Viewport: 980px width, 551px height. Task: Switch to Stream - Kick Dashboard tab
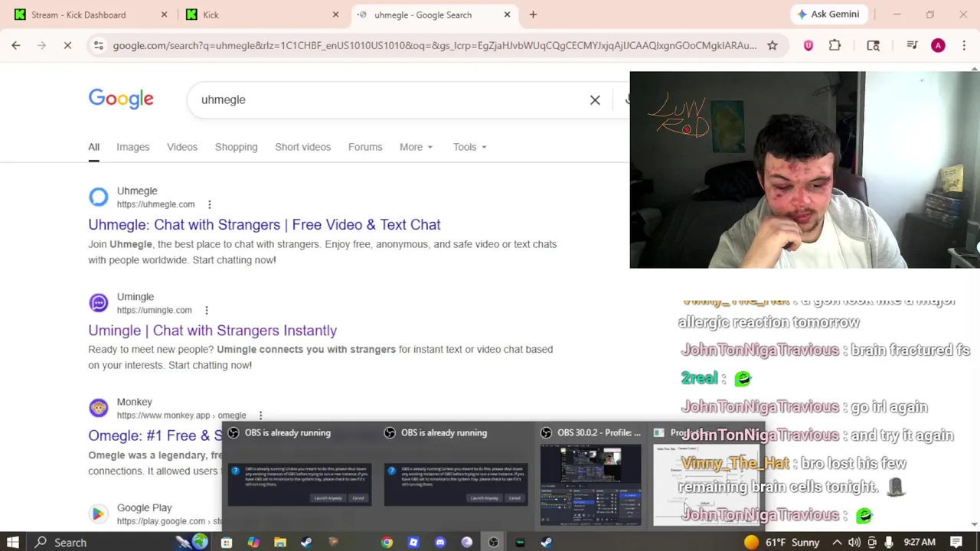pyautogui.click(x=89, y=15)
